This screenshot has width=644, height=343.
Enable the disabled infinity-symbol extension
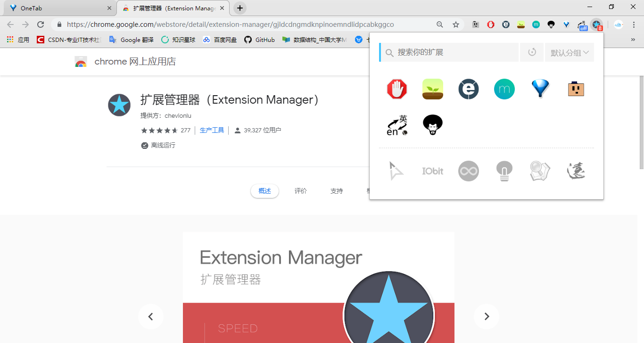469,171
